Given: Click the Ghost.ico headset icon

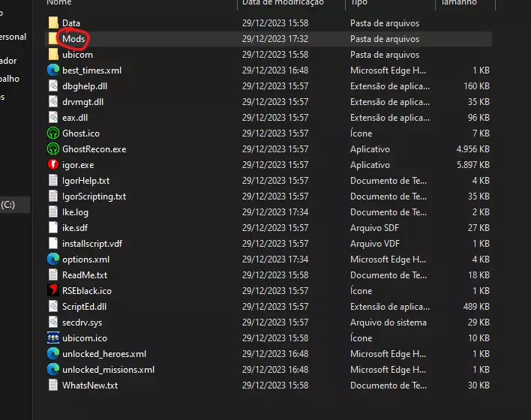Looking at the screenshot, I should pos(53,133).
